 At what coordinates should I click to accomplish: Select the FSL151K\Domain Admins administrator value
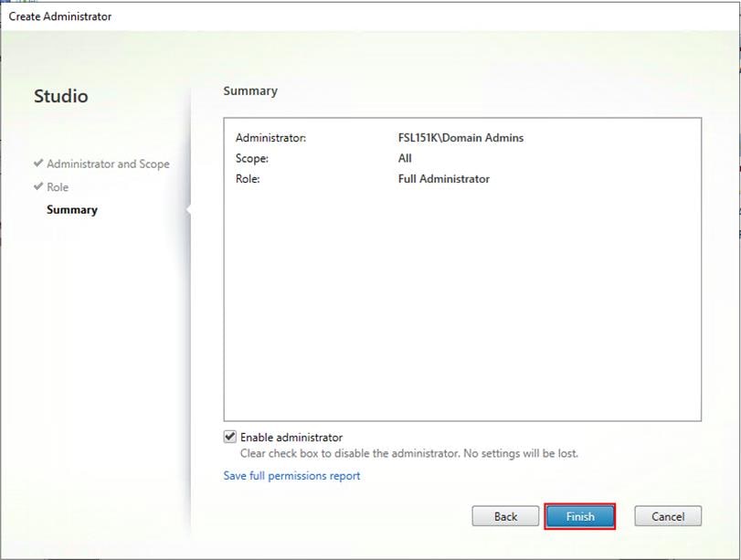pos(464,137)
